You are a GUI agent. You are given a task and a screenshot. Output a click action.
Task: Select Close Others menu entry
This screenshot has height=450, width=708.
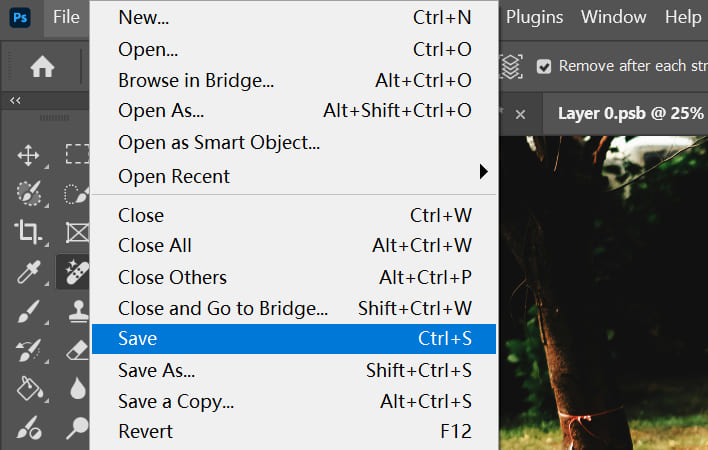pos(294,277)
